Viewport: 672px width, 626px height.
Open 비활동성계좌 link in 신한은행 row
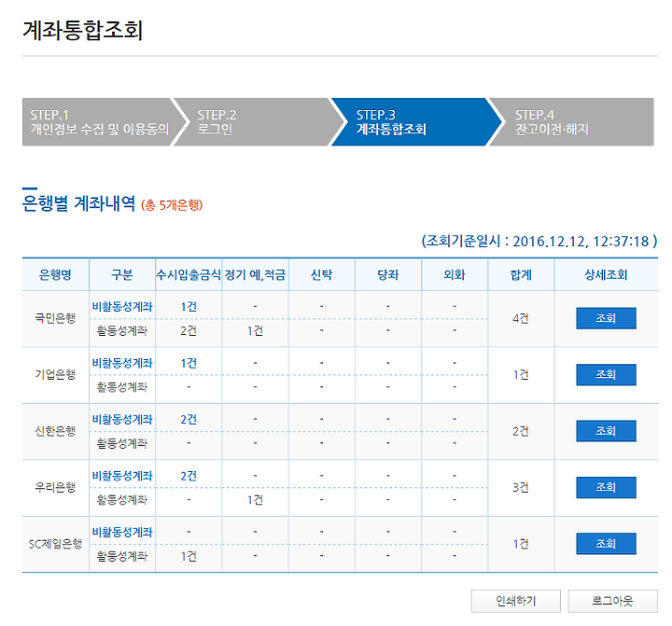point(122,420)
